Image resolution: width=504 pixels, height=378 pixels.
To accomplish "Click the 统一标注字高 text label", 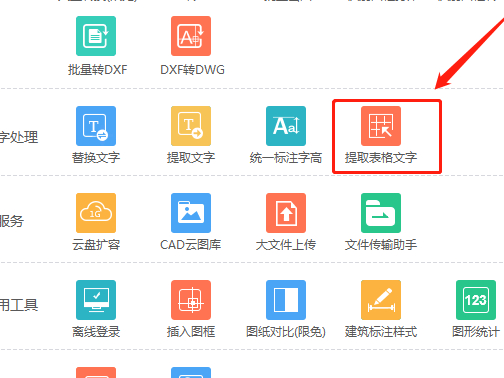I will (286, 158).
